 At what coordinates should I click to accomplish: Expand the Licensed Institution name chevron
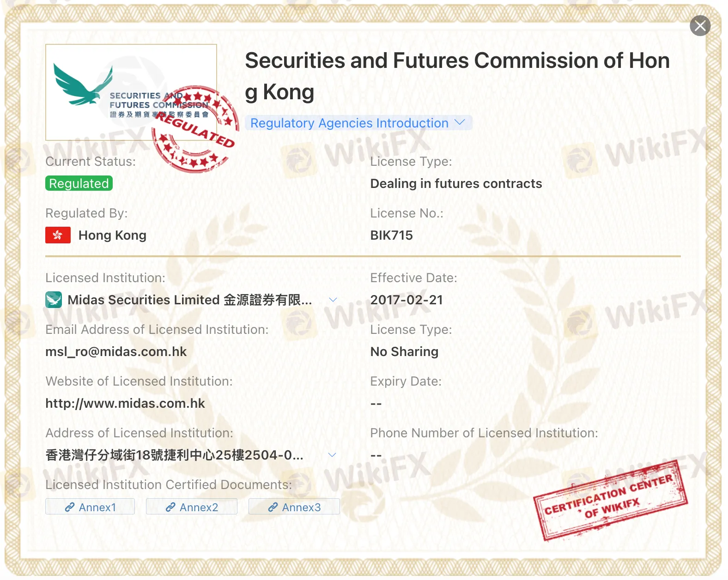tap(333, 300)
